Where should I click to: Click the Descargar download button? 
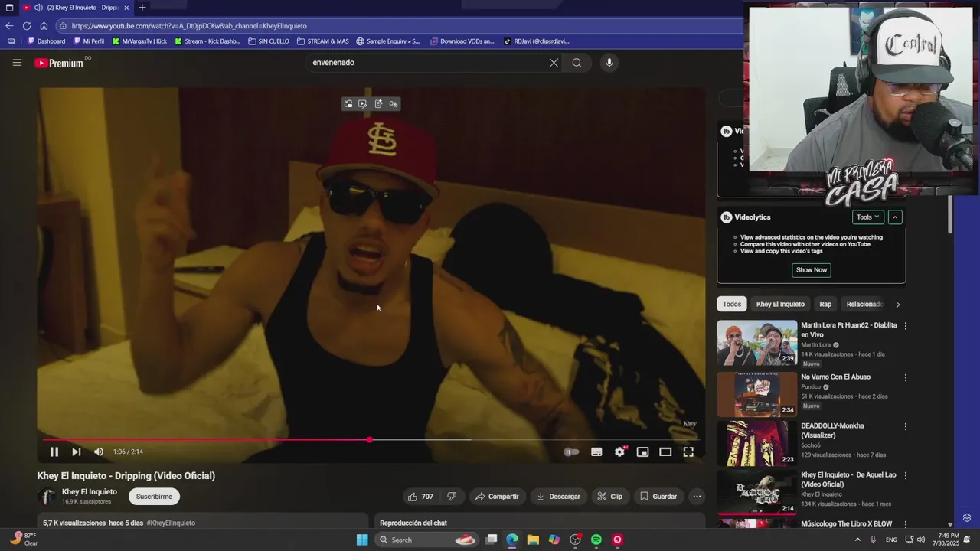(558, 497)
